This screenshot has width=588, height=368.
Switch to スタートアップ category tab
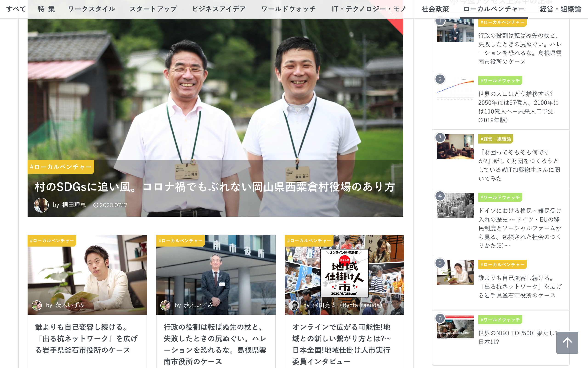pyautogui.click(x=153, y=9)
